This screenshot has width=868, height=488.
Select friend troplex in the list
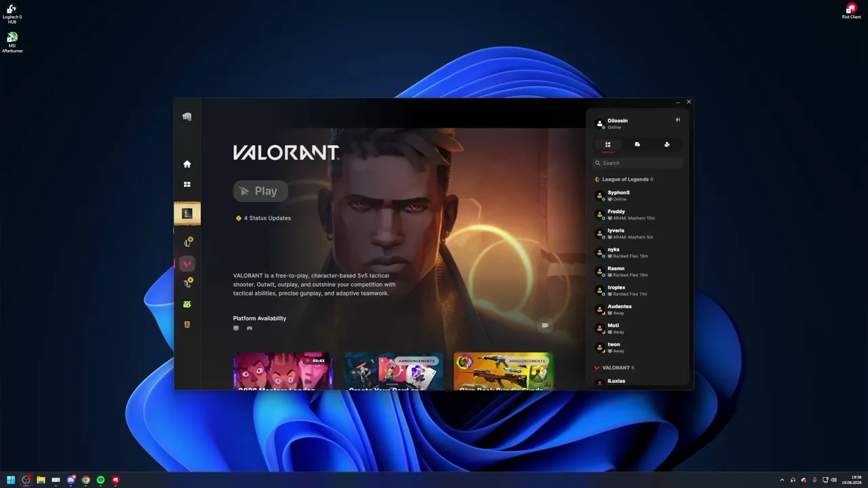(637, 290)
